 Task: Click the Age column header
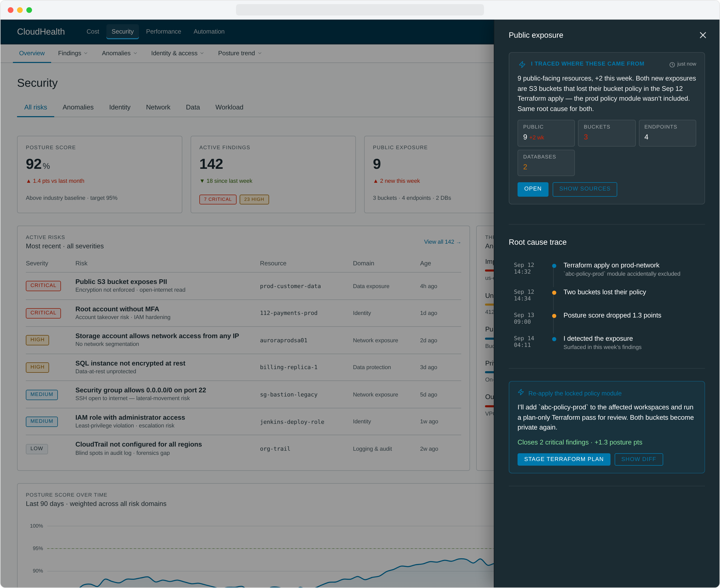click(425, 263)
